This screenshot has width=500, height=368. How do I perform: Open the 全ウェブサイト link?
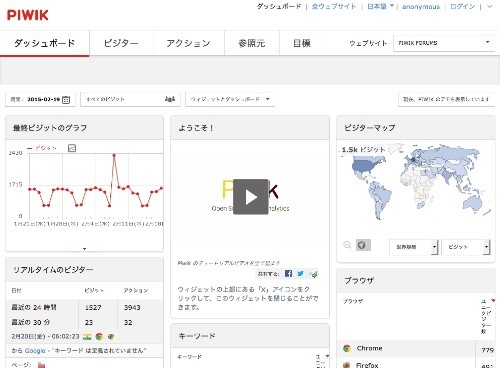(334, 6)
